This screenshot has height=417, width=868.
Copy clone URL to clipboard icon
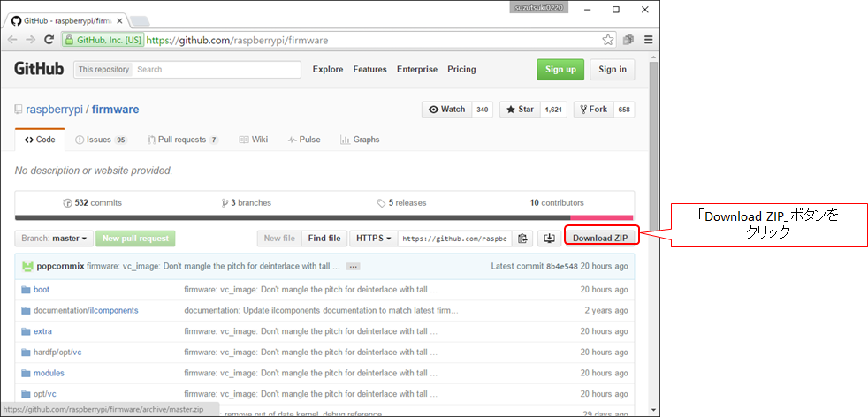(x=523, y=239)
